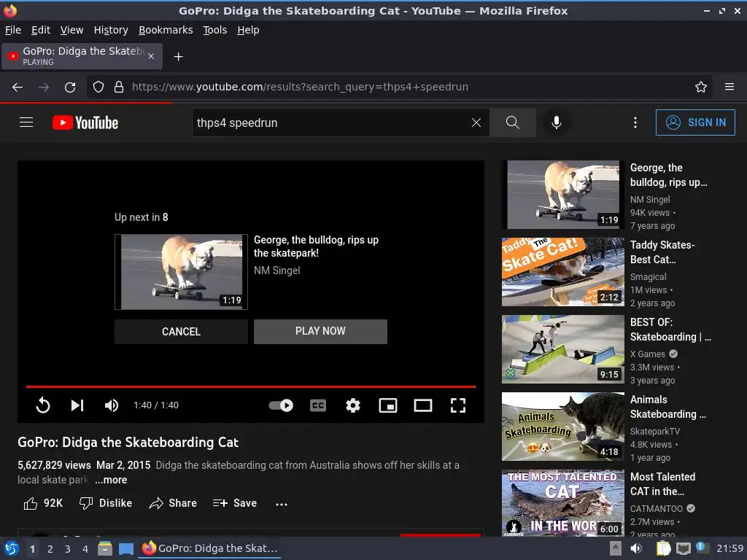Open the system volume tray icon
The width and height of the screenshot is (747, 560).
click(x=636, y=548)
